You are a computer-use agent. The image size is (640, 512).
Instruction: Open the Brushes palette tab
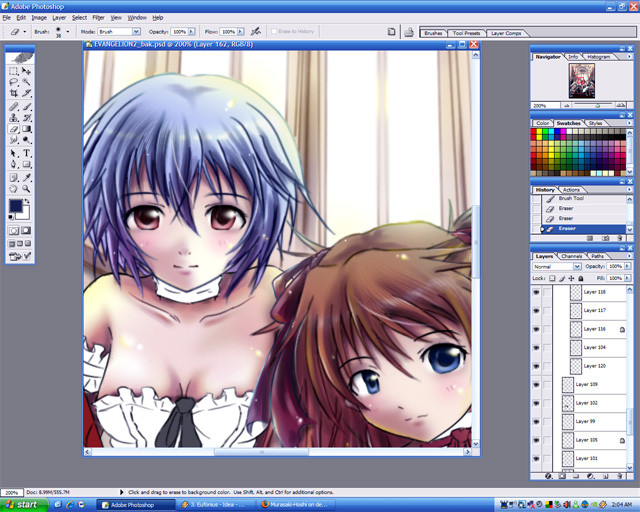pos(433,33)
